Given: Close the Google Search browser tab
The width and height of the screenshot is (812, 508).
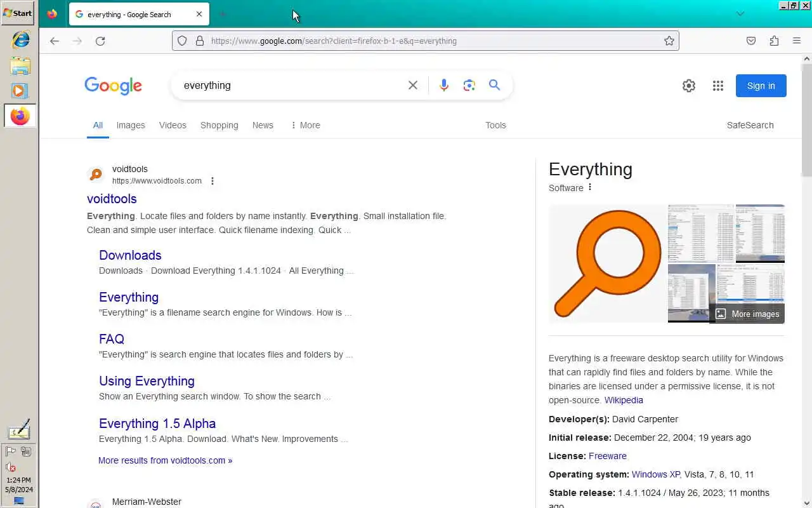Looking at the screenshot, I should tap(199, 14).
